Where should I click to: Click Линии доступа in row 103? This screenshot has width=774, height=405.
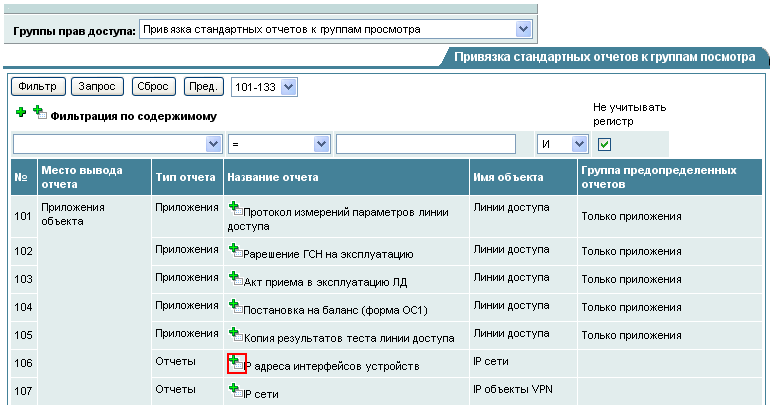(511, 278)
